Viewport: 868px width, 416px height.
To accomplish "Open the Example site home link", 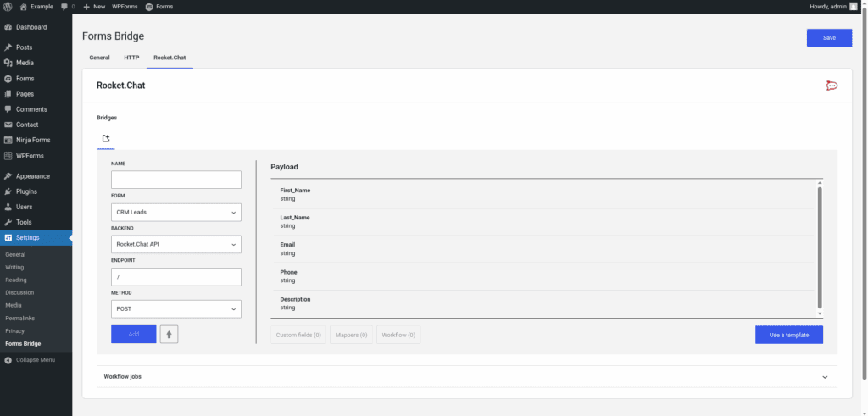I will (x=36, y=7).
